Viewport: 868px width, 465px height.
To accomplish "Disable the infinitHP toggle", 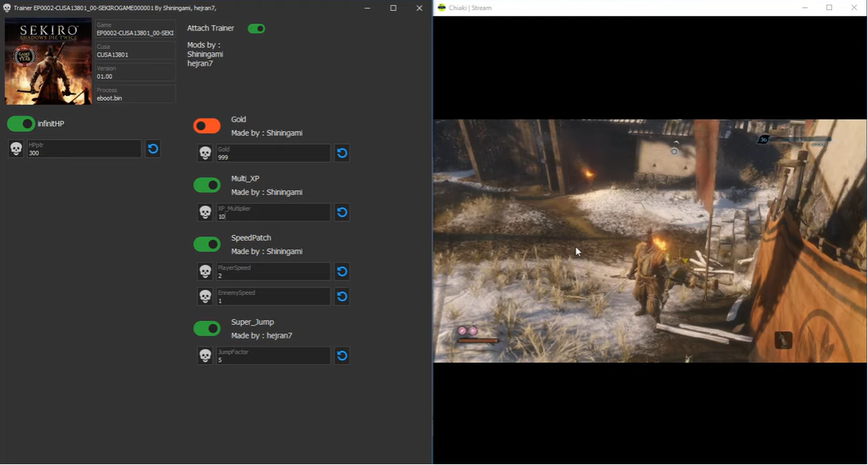I will pyautogui.click(x=21, y=124).
